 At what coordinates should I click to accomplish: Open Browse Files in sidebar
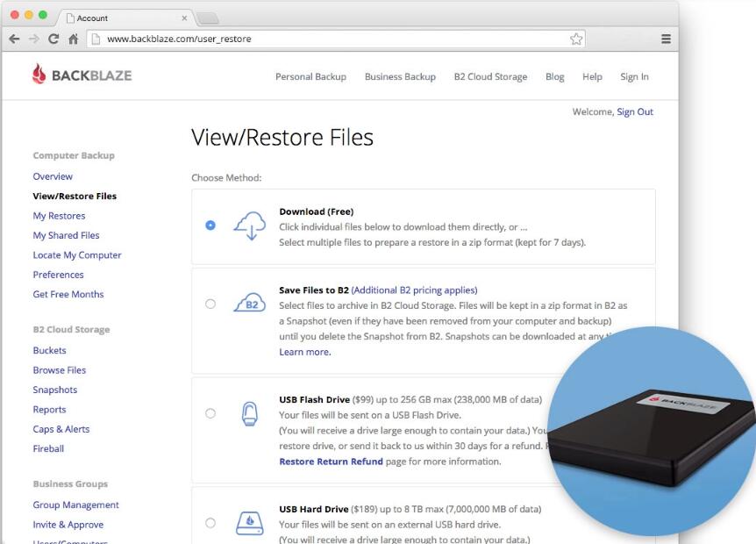click(60, 370)
